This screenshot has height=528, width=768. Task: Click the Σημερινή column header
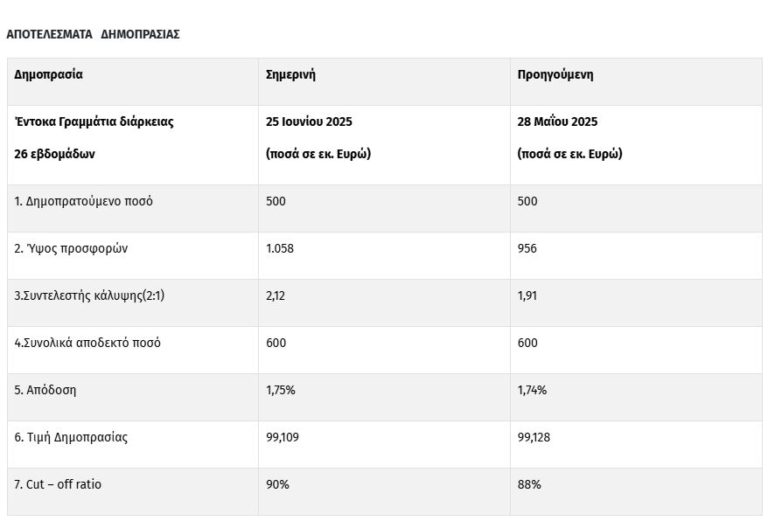click(291, 74)
